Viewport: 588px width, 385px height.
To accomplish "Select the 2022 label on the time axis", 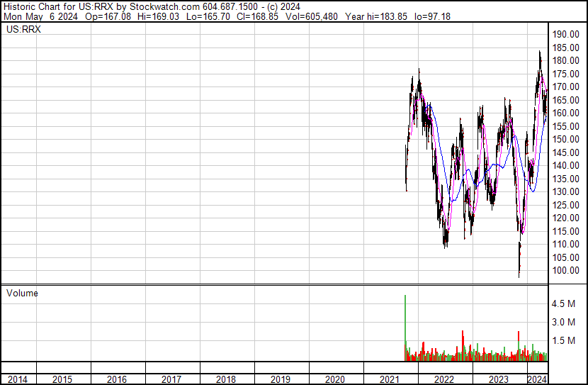I will pyautogui.click(x=444, y=379).
